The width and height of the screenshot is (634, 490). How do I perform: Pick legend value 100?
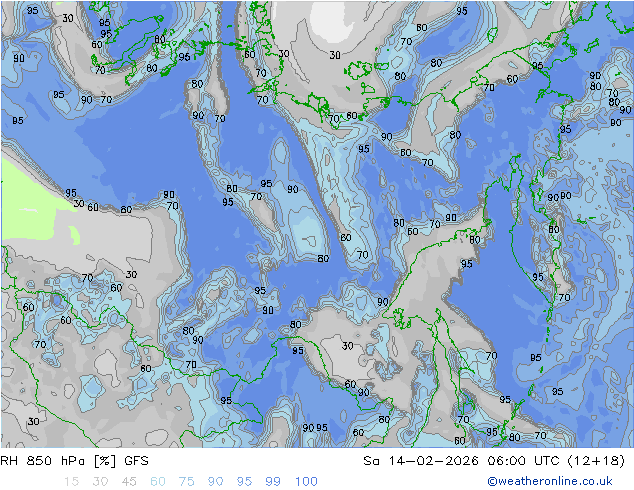(x=306, y=482)
